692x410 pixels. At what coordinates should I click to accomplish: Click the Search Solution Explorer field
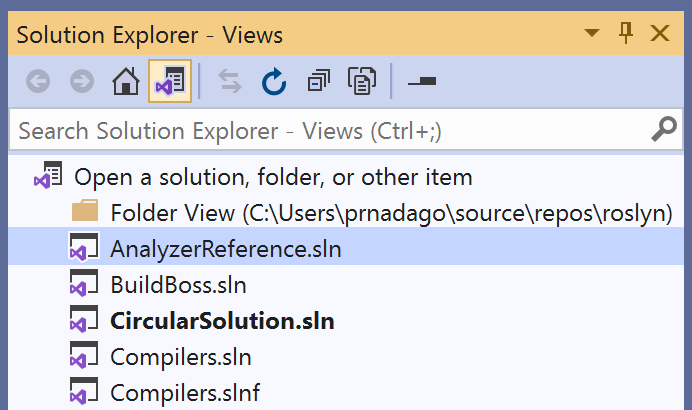[320, 131]
